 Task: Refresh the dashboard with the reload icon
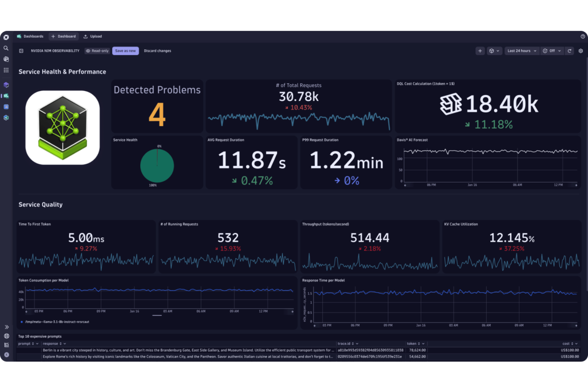(569, 51)
